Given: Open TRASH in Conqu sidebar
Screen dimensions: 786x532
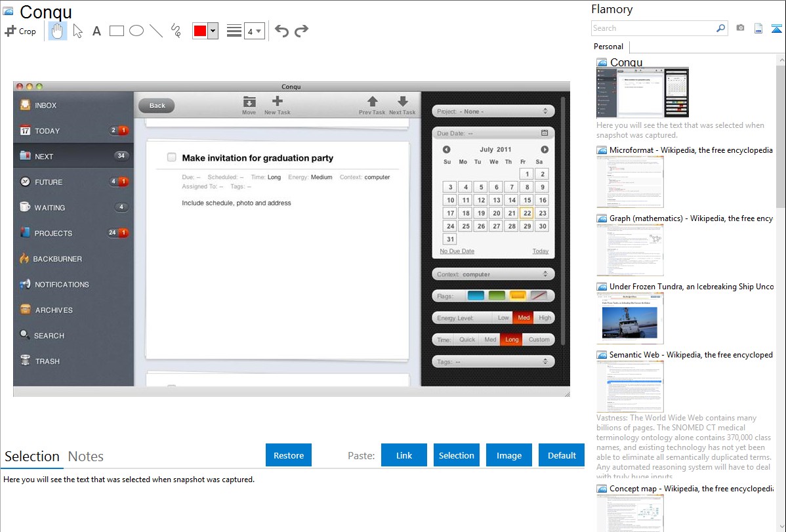Looking at the screenshot, I should (73, 361).
